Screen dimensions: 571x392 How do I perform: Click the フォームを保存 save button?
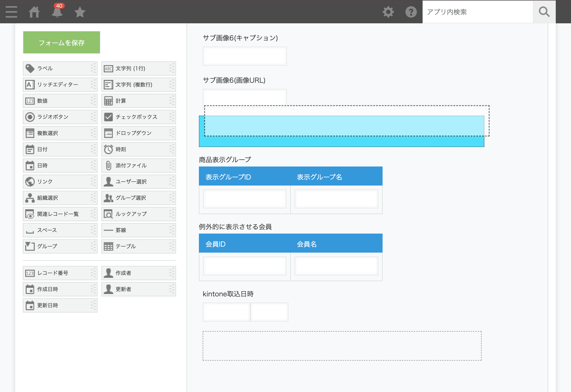[61, 43]
